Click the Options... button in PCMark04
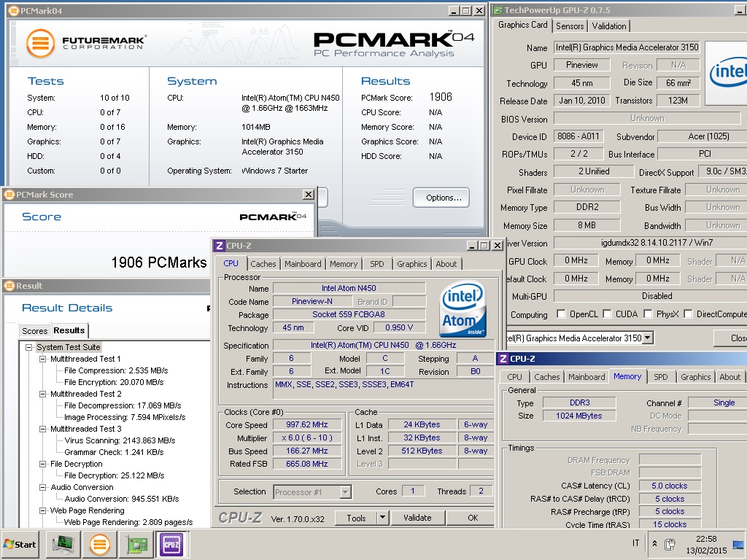 [441, 198]
